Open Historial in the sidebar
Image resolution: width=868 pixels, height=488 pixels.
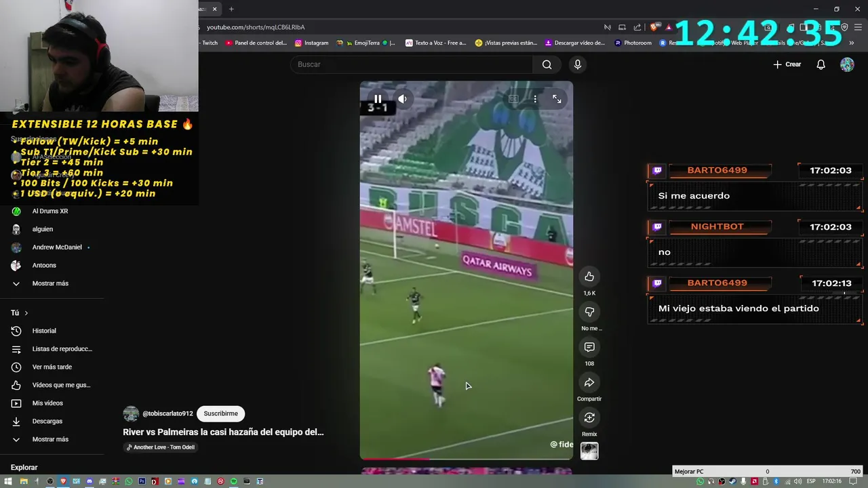[44, 331]
